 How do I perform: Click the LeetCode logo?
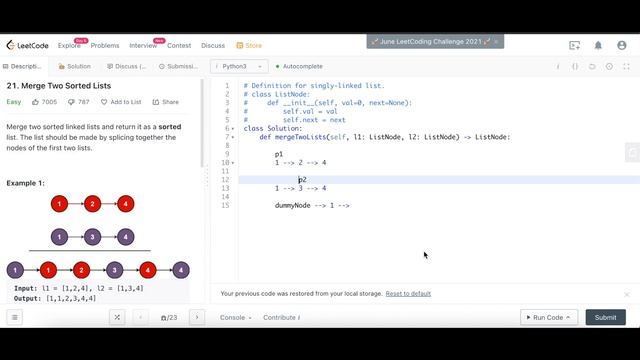[x=27, y=45]
